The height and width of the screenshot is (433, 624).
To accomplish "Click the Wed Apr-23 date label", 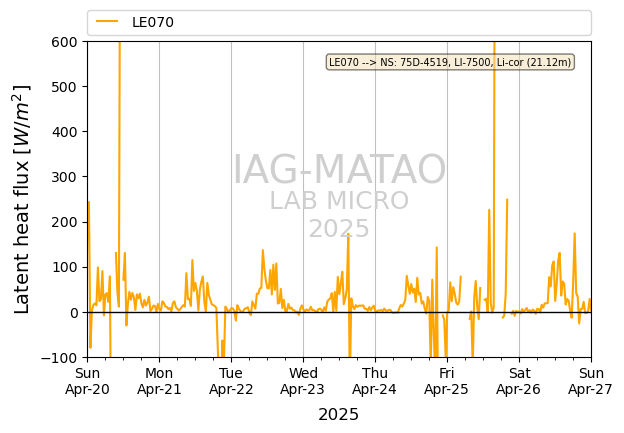I will tap(303, 381).
